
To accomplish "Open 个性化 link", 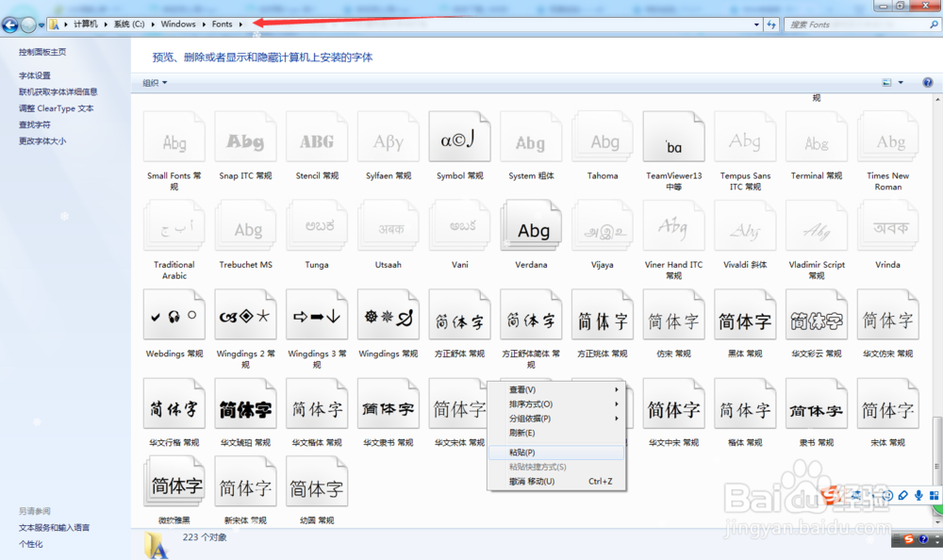I will pyautogui.click(x=30, y=544).
